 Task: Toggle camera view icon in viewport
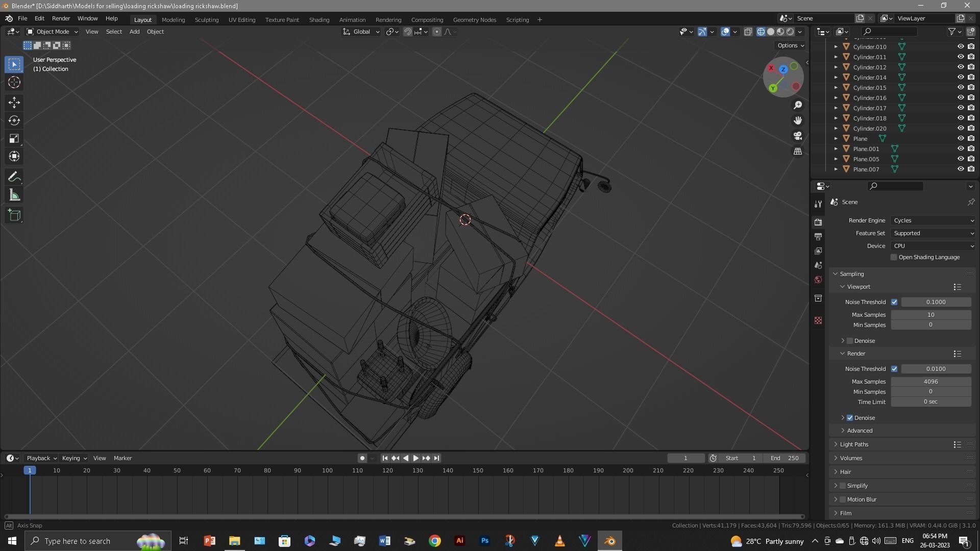pyautogui.click(x=798, y=136)
